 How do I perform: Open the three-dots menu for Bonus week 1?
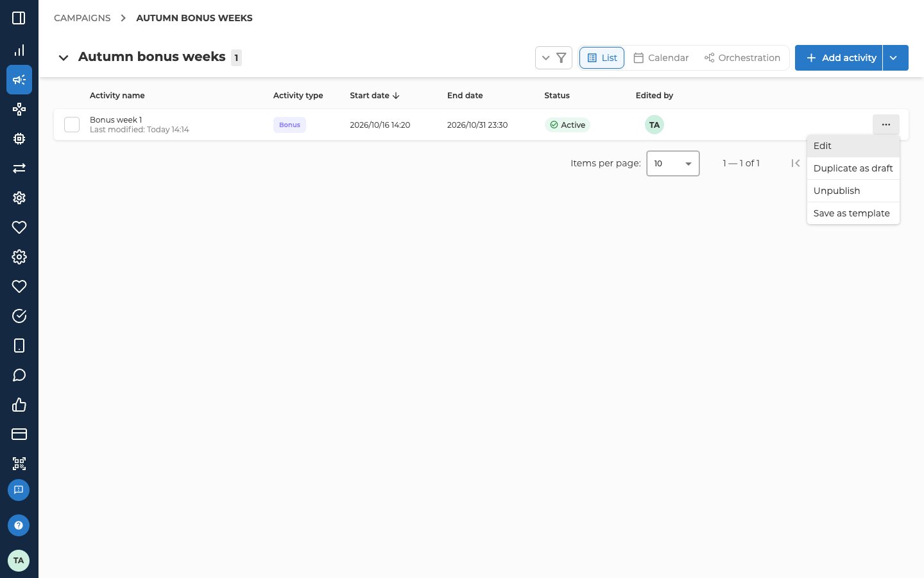886,125
